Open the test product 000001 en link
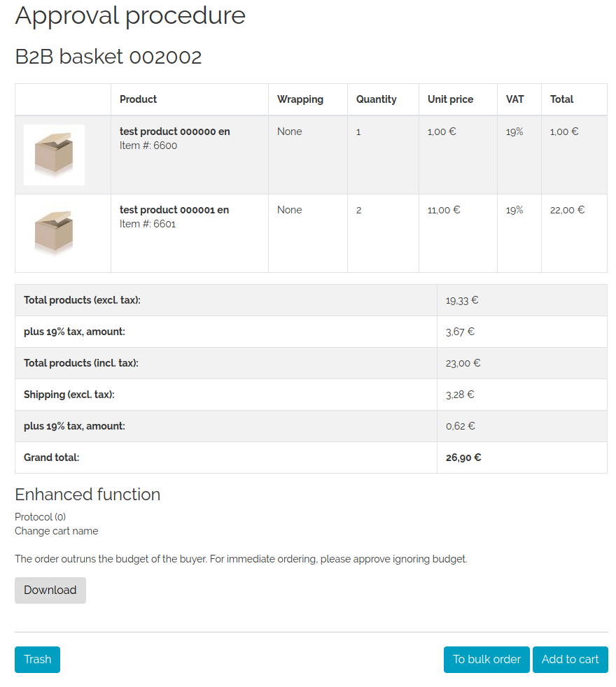The width and height of the screenshot is (616, 687). 174,210
